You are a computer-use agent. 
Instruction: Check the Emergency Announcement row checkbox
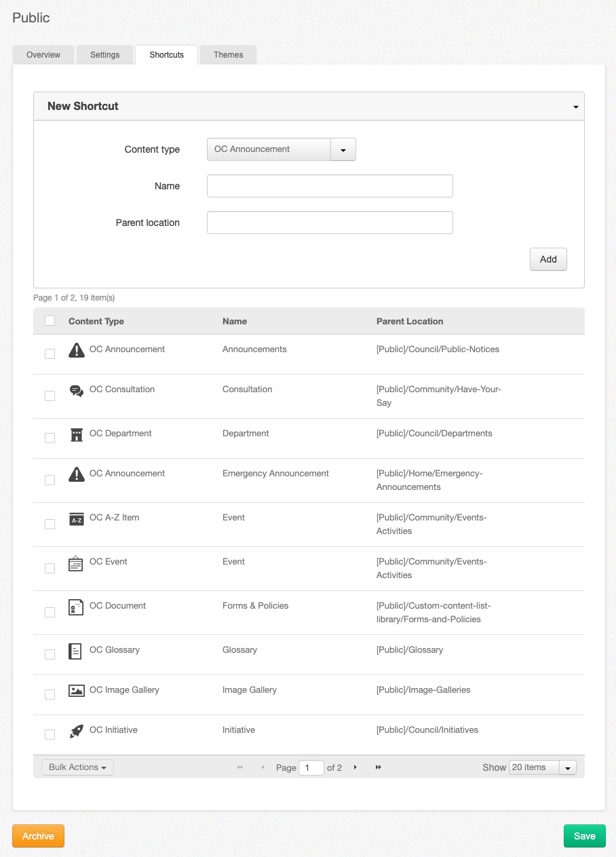coord(50,480)
